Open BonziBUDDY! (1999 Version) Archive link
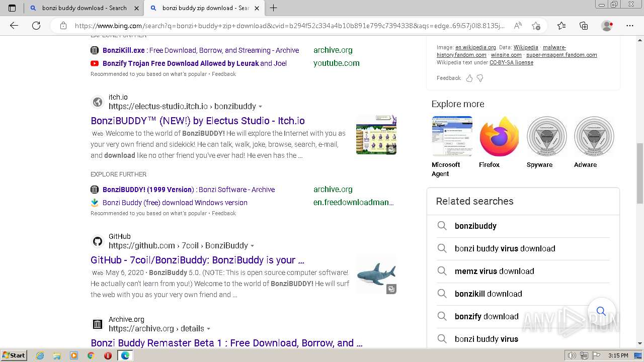 pyautogui.click(x=189, y=190)
